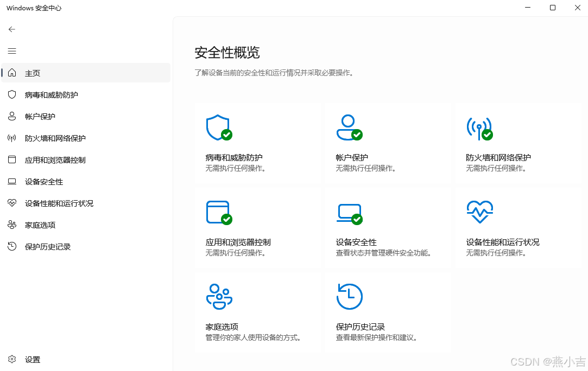Click text 查看状态并管理硬件安全功能。
Image resolution: width=588 pixels, height=371 pixels.
tap(384, 253)
